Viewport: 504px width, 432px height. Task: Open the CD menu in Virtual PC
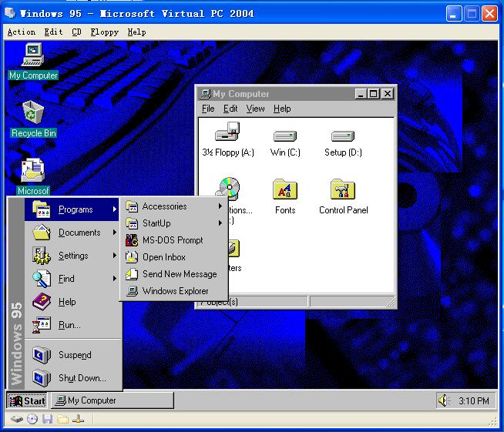pyautogui.click(x=76, y=32)
